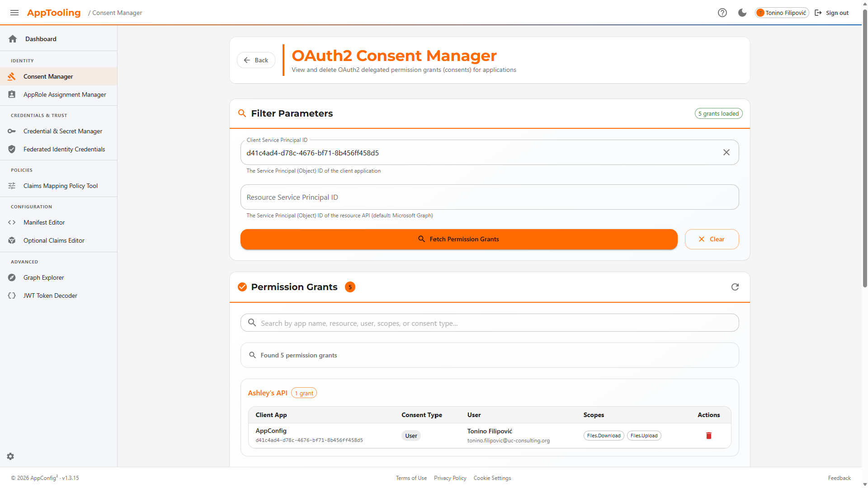Delete the AppConfig grant with trash icon

(x=709, y=436)
